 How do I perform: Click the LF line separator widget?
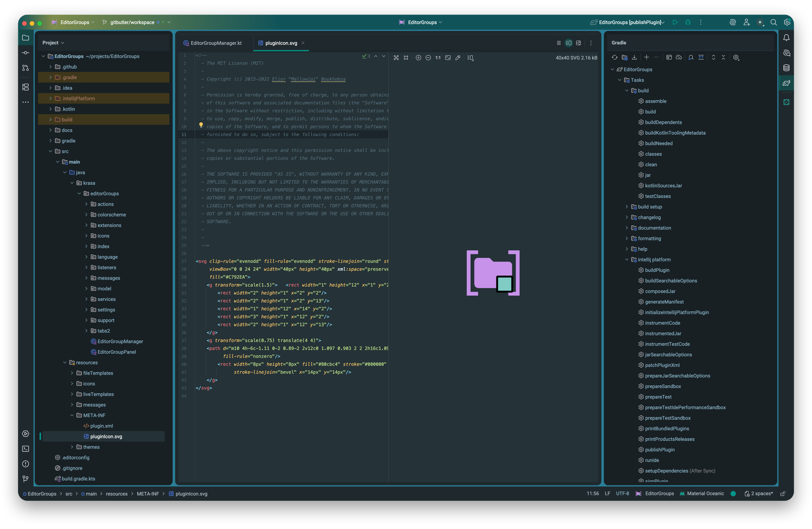click(x=607, y=494)
